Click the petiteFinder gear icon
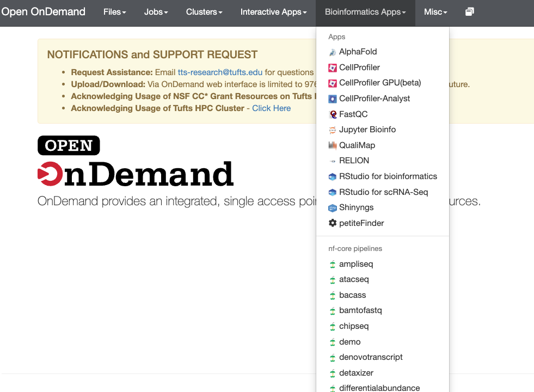 pyautogui.click(x=333, y=223)
